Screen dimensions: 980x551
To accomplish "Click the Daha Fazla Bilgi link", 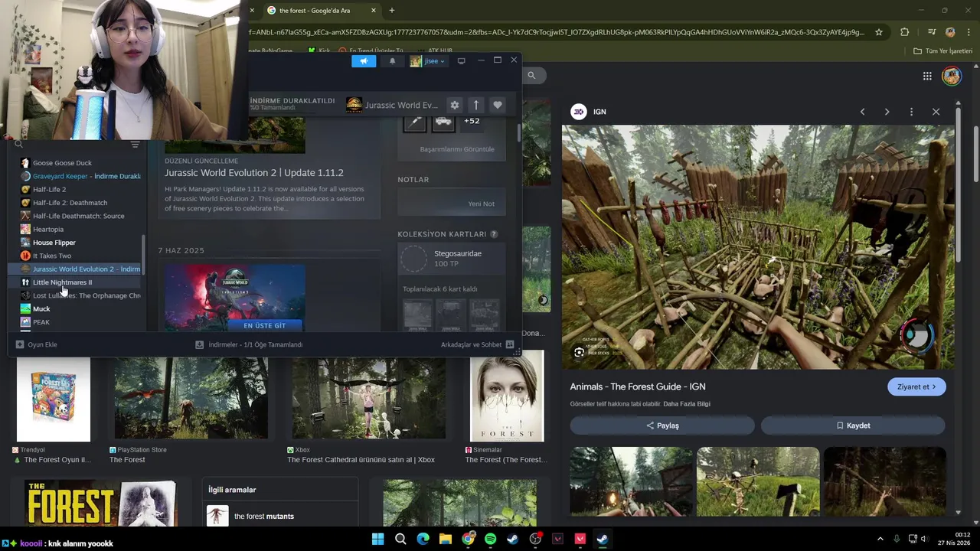I will pos(687,404).
